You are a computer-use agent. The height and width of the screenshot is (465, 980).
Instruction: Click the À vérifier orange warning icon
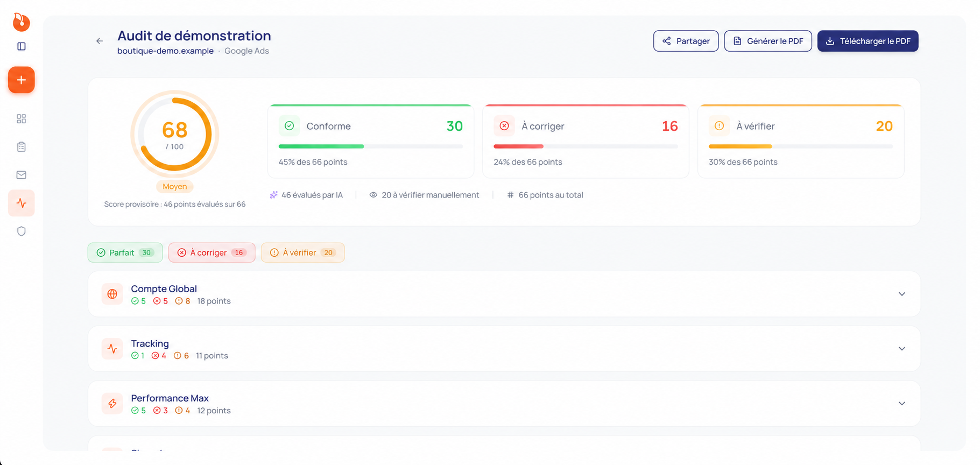click(x=720, y=126)
